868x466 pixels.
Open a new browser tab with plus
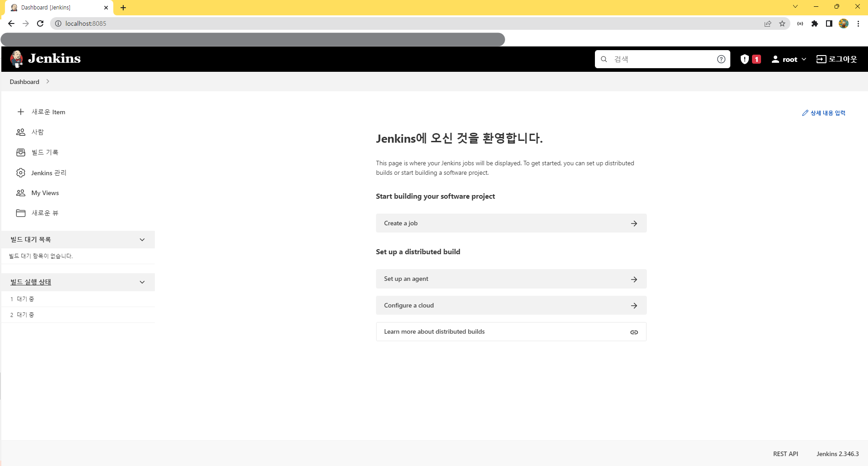(x=123, y=8)
